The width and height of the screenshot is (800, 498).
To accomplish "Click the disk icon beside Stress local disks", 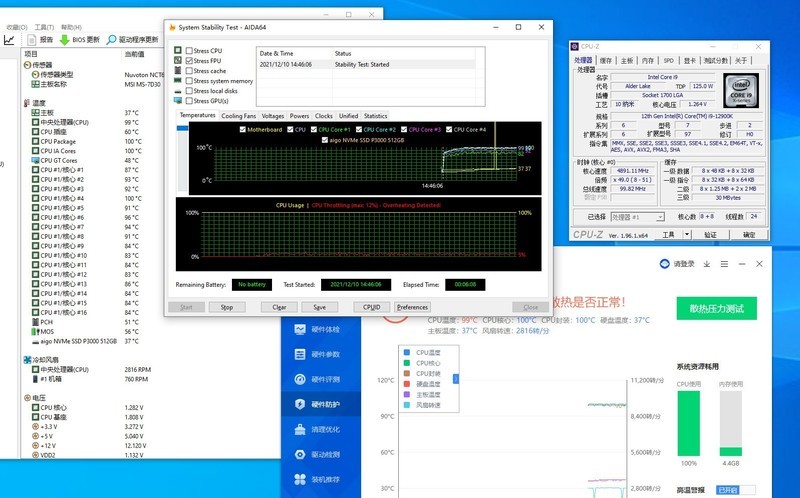I will 178,91.
